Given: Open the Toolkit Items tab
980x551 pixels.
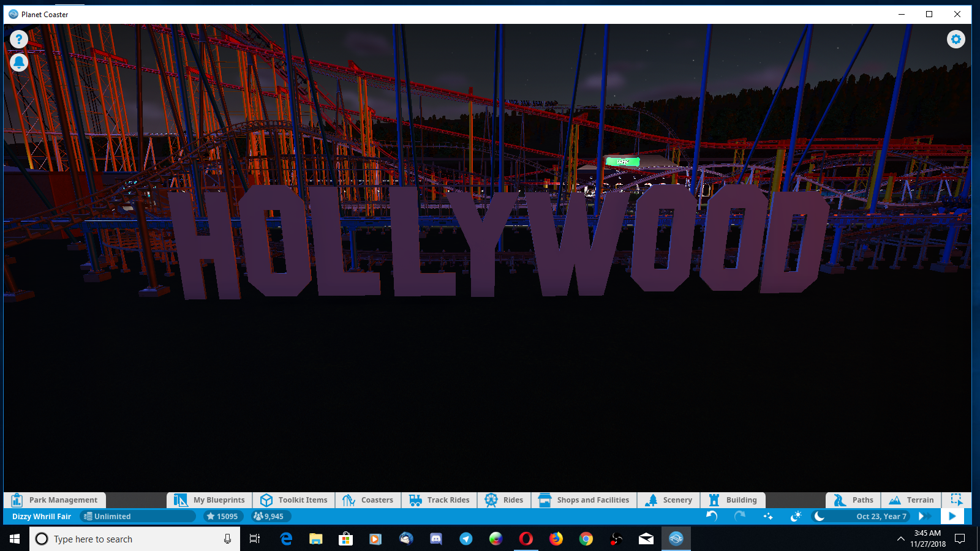Looking at the screenshot, I should coord(294,500).
